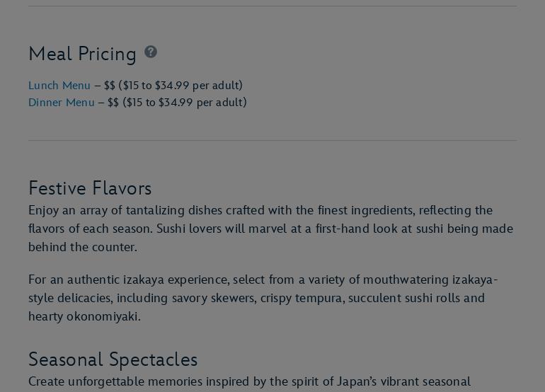Click the Lunch Menu price range text
Screen dimensions: 545x392
pyautogui.click(x=173, y=86)
